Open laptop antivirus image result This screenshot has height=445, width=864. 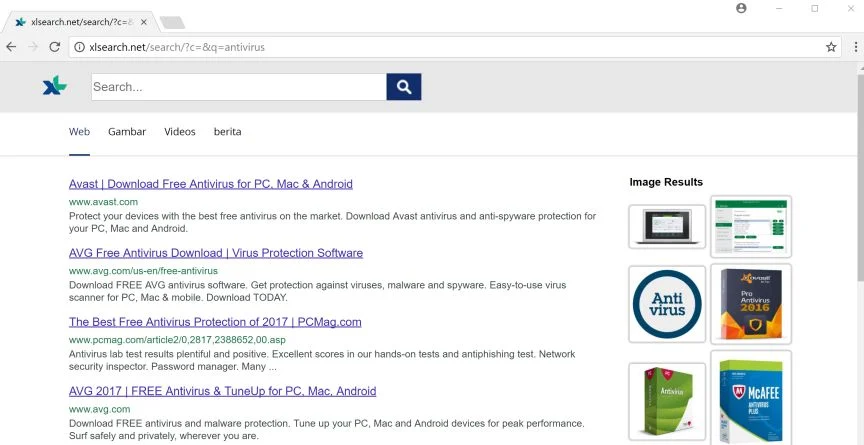coord(667,226)
